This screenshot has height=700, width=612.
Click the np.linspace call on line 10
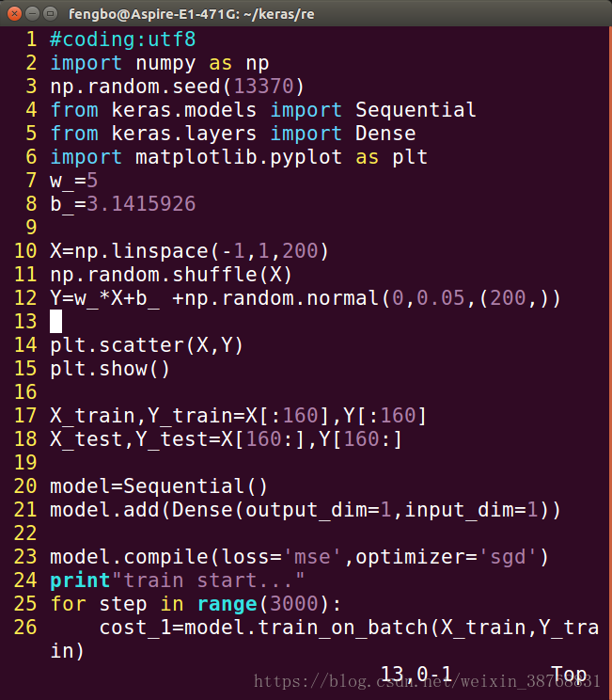pyautogui.click(x=189, y=251)
